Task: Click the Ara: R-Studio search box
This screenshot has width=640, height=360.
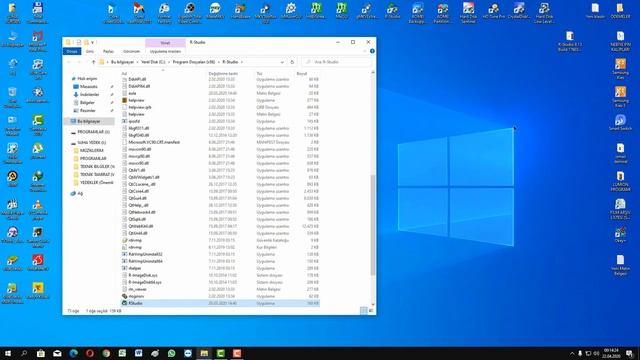Action: click(x=337, y=62)
